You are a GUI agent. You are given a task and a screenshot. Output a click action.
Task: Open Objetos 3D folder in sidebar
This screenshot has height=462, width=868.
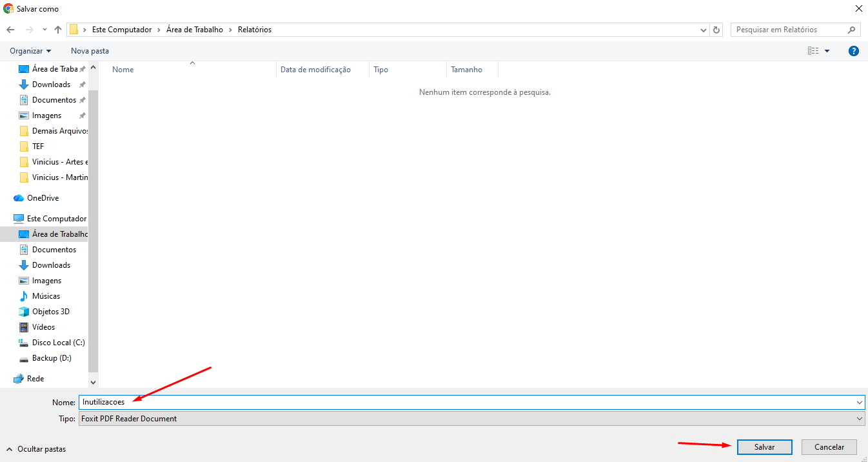click(50, 312)
